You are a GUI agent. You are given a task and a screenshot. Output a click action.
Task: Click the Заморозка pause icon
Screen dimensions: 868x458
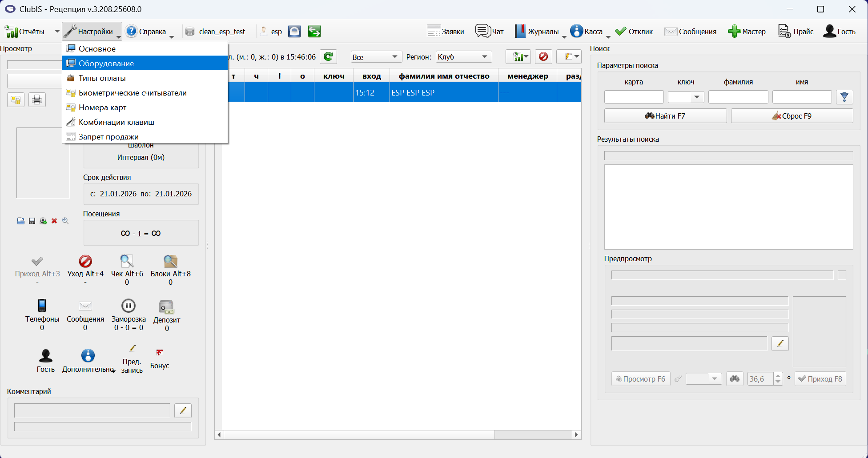(129, 306)
